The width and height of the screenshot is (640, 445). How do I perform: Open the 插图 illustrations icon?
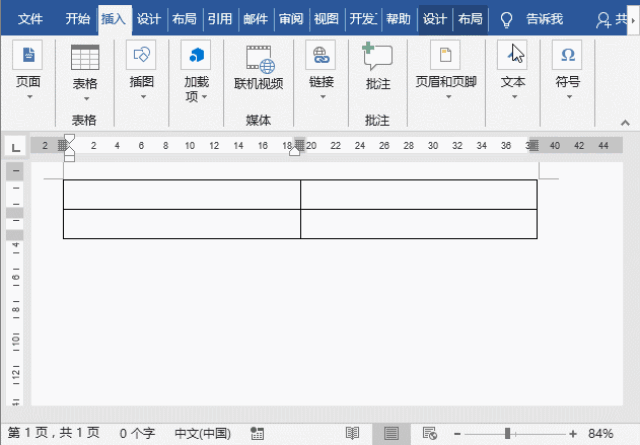coord(141,55)
